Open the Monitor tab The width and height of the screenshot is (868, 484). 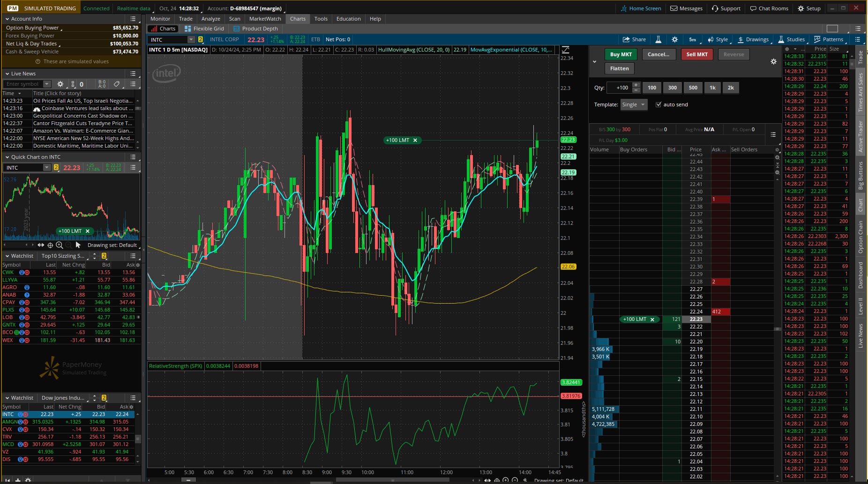tap(160, 19)
